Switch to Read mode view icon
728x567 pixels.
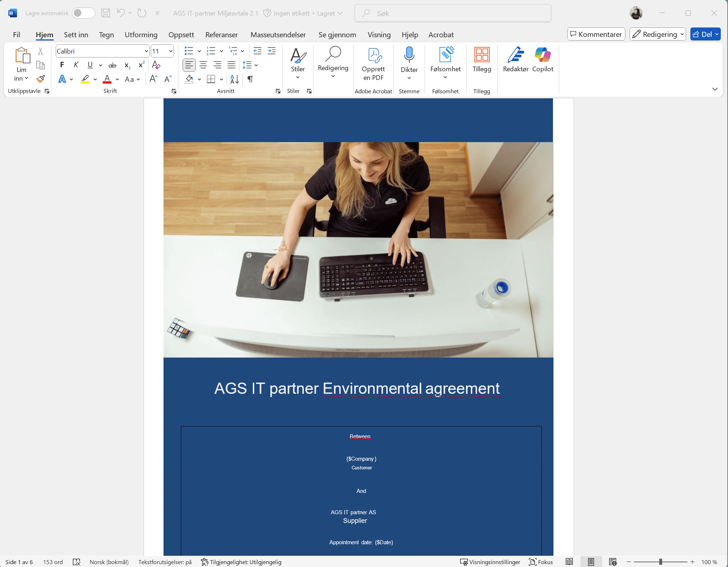(569, 562)
